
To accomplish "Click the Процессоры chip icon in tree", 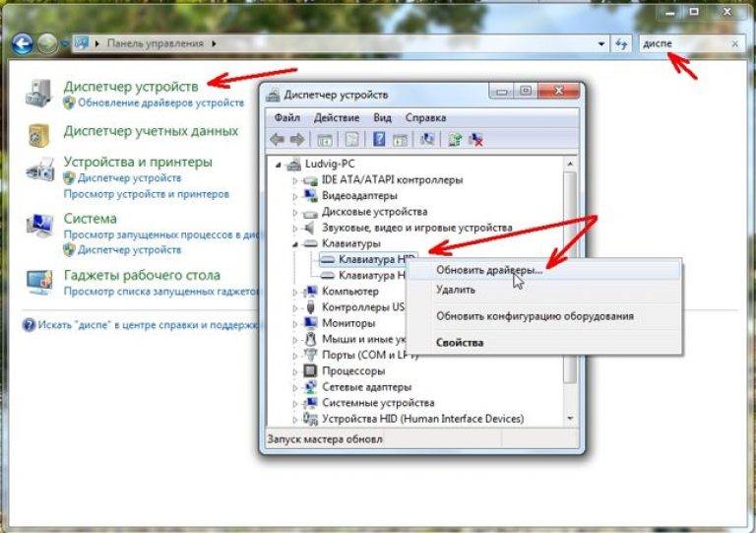I will [310, 370].
